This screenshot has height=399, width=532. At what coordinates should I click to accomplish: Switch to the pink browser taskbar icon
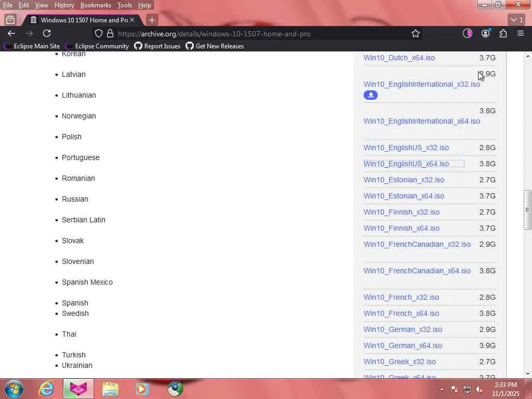pyautogui.click(x=78, y=389)
